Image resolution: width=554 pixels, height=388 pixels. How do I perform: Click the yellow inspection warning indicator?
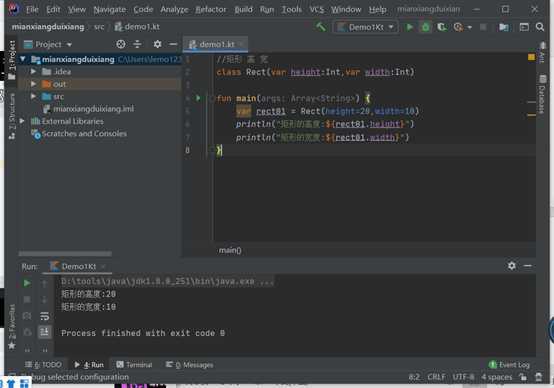[x=531, y=57]
